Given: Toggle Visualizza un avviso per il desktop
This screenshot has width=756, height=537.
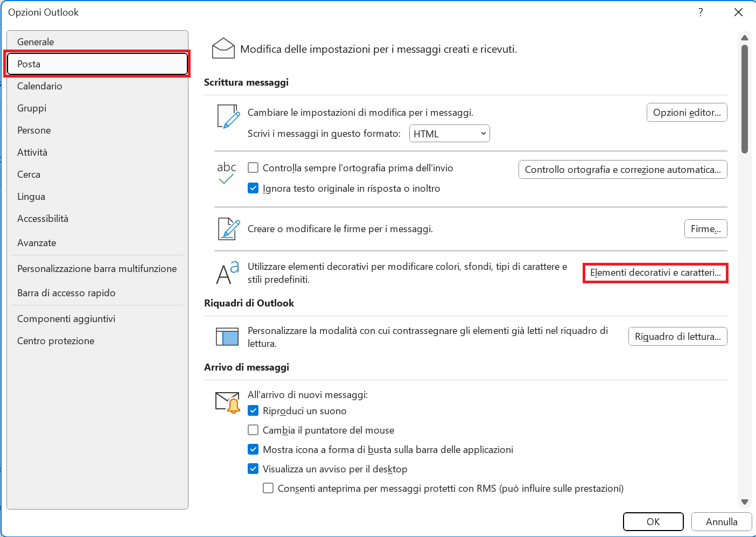Looking at the screenshot, I should [253, 469].
